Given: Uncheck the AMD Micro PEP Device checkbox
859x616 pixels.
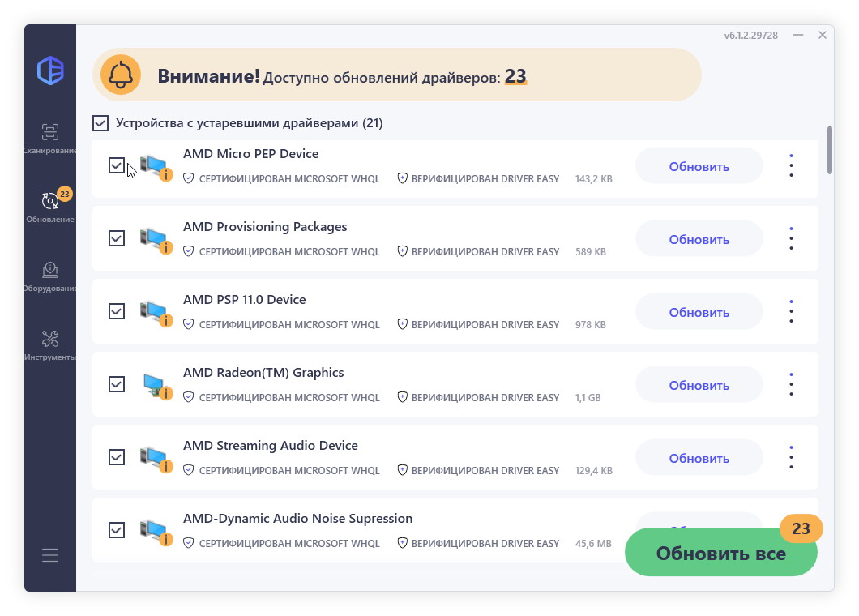Looking at the screenshot, I should [x=116, y=165].
